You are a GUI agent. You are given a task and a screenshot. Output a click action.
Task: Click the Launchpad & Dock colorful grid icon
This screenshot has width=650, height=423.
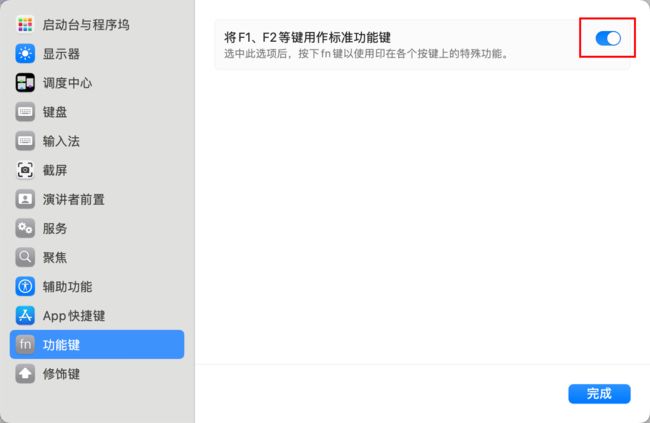pos(25,24)
